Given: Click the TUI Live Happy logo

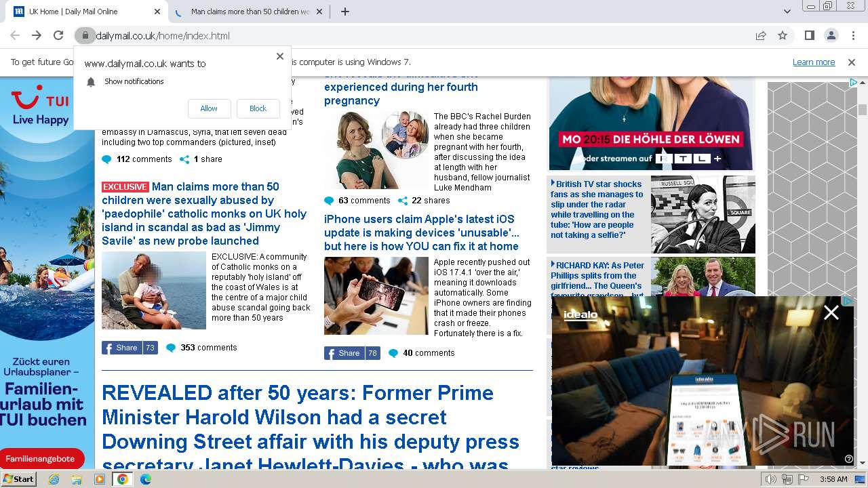Looking at the screenshot, I should coord(41,105).
